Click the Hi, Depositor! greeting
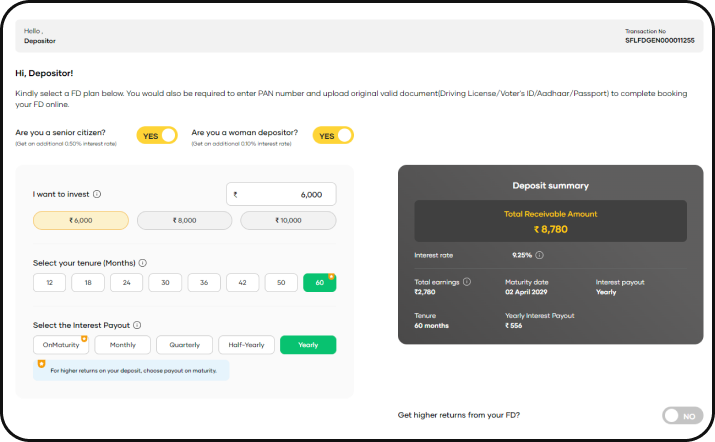The image size is (715, 442). 44,73
